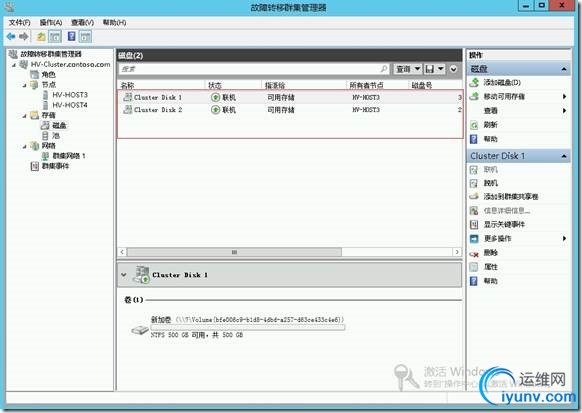This screenshot has height=413, width=582.
Task: Select HV-HOST4 in the tree
Action: click(70, 105)
